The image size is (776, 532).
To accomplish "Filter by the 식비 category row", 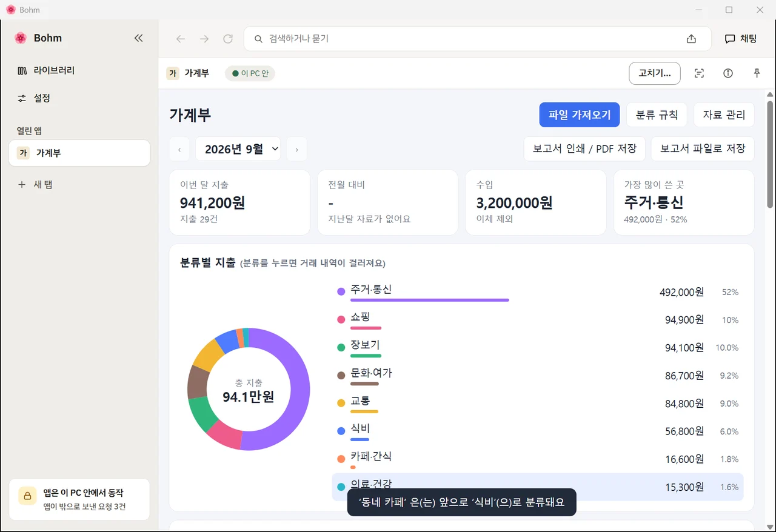I will tap(538, 431).
